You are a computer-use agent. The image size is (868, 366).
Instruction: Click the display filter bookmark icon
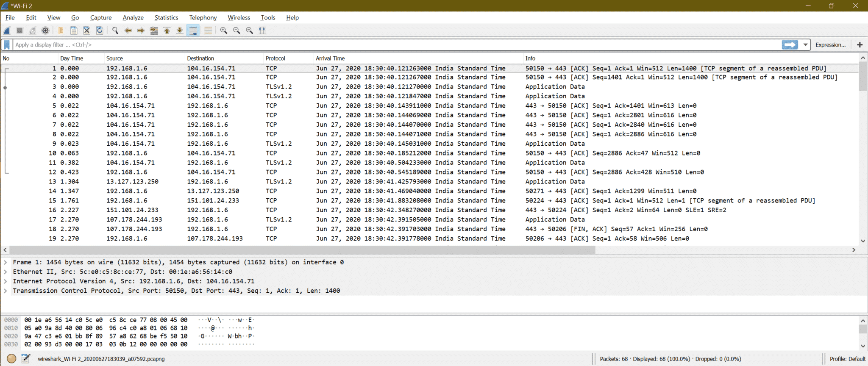click(x=7, y=44)
